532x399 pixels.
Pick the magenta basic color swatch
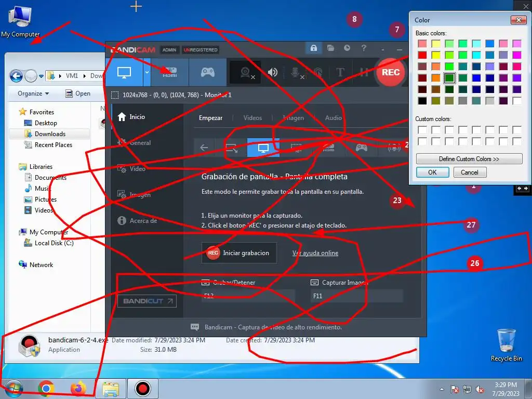(x=517, y=55)
